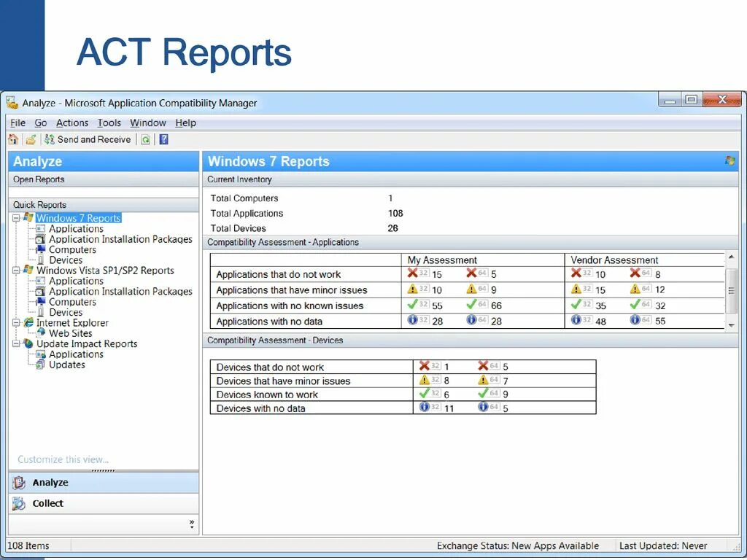Screen dimensions: 747x560
Task: Collapse the Update Impact Reports tree node
Action: click(x=16, y=344)
